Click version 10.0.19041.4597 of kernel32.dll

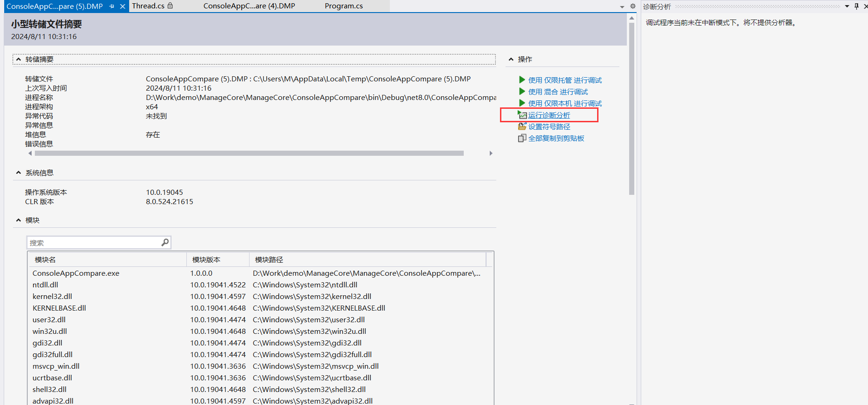[x=218, y=296]
